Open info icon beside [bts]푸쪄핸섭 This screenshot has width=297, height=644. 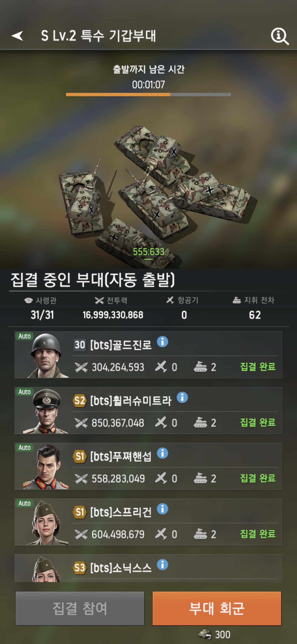[x=162, y=453]
